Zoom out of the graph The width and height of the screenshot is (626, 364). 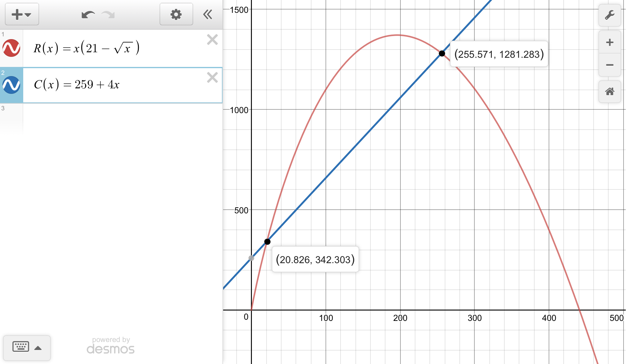(609, 65)
